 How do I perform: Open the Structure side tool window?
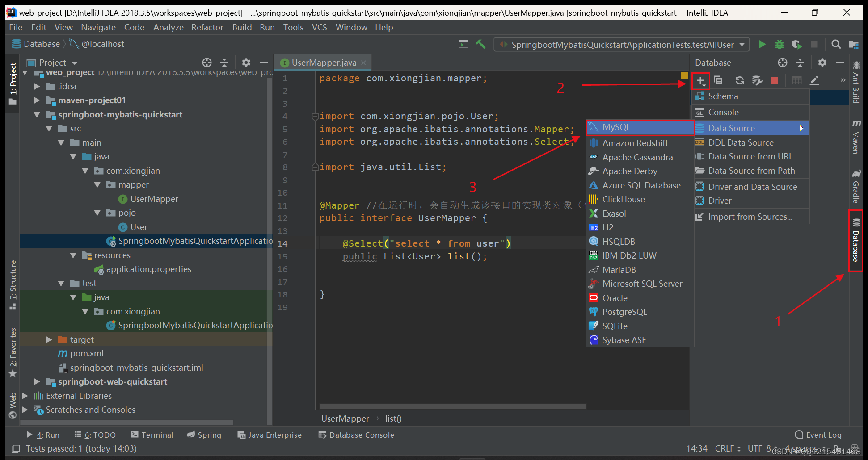click(13, 284)
